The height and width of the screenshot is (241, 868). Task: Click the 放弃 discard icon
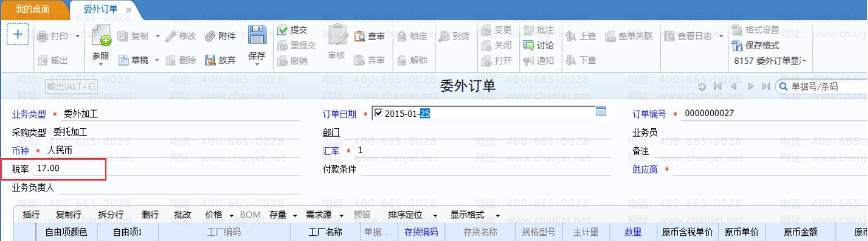pos(210,60)
